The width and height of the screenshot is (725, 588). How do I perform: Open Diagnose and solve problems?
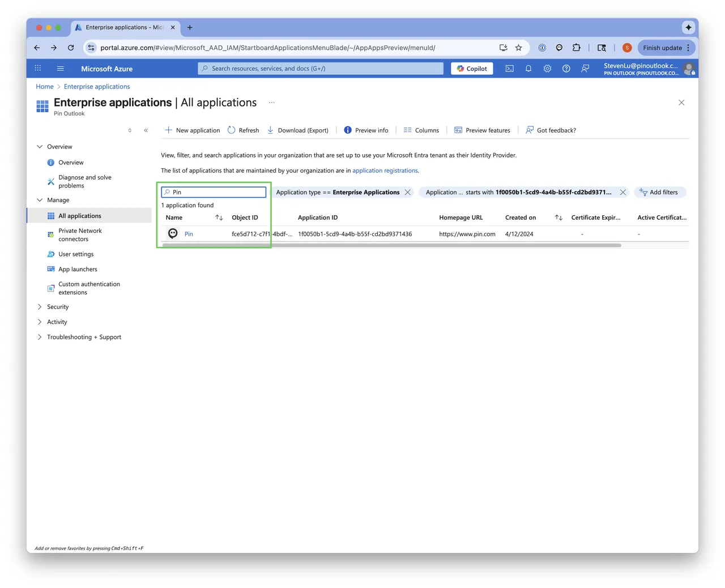[84, 181]
